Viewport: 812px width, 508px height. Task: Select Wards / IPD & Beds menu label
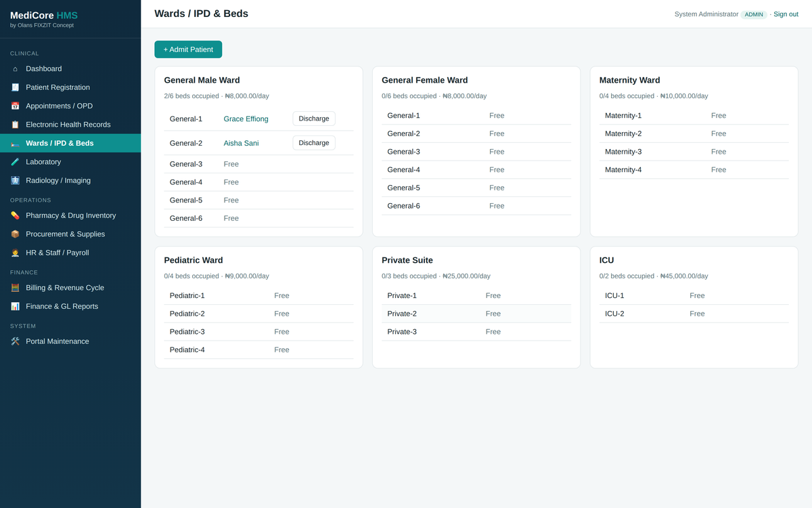coord(60,144)
